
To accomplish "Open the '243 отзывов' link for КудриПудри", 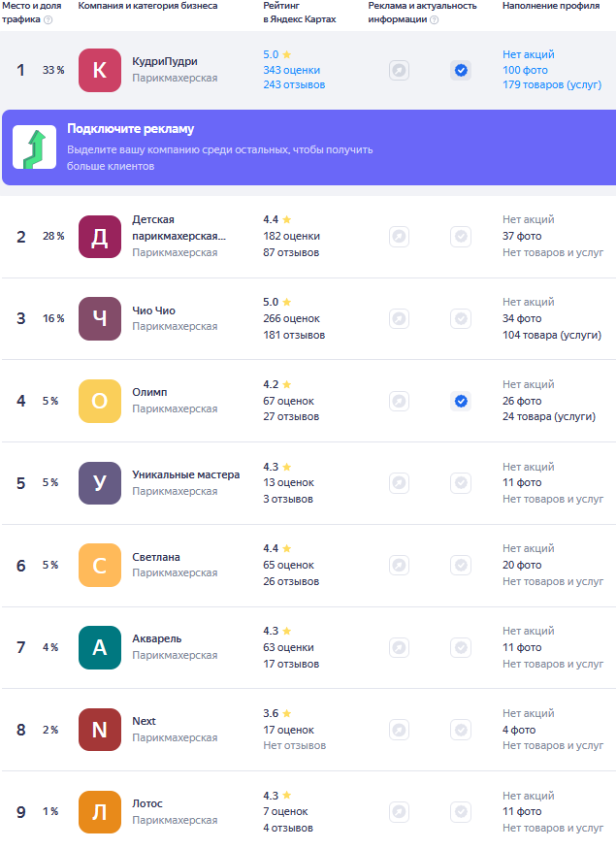I will click(294, 85).
